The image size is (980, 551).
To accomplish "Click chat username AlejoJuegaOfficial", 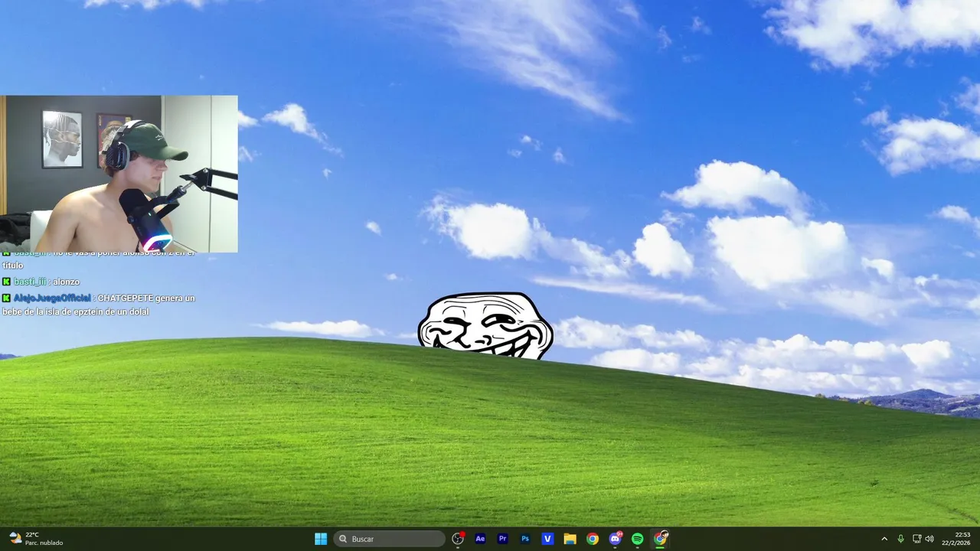I will (52, 298).
